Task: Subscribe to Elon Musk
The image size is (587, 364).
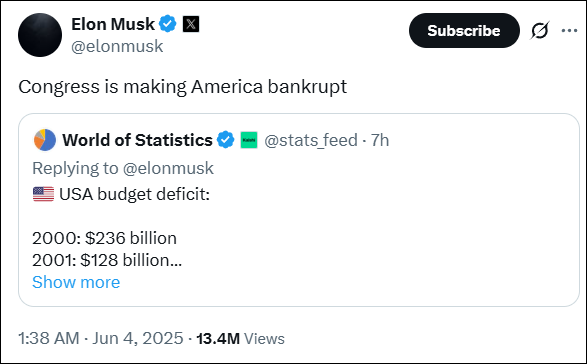Action: pos(464,31)
